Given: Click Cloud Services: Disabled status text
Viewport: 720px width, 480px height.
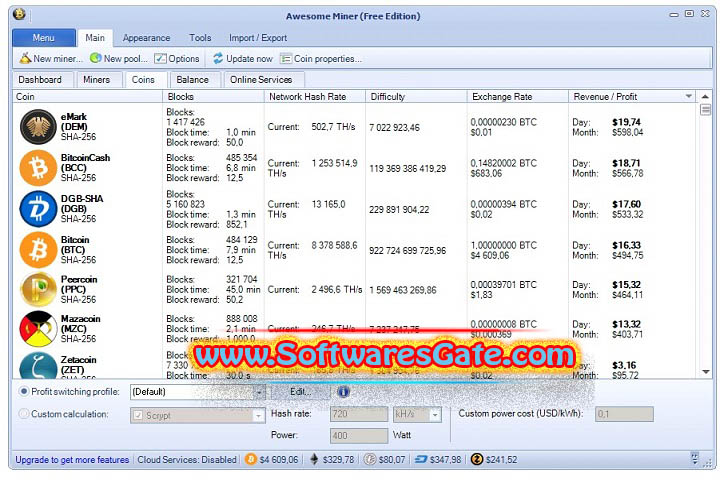Looking at the screenshot, I should [x=187, y=460].
